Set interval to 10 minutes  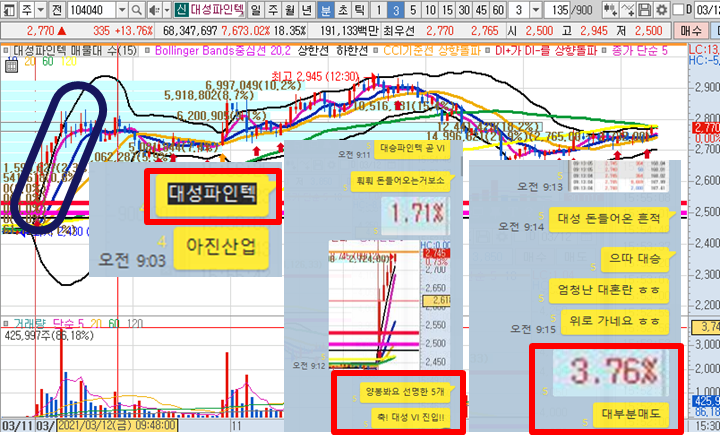coord(430,10)
